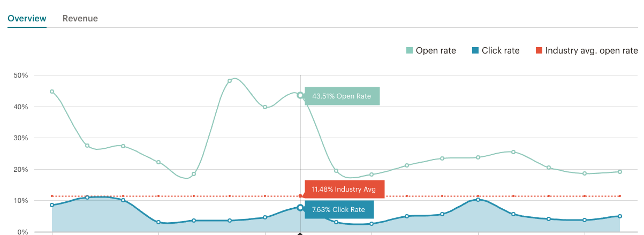Screen dimensions: 644x235
Task: Select the leftmost open rate data point
Action: pos(52,92)
